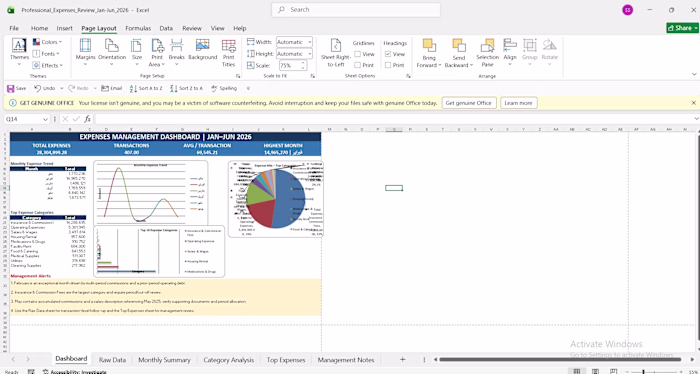Screen dimensions: 700x374
Task: Open the Margins menu
Action: coord(85,52)
